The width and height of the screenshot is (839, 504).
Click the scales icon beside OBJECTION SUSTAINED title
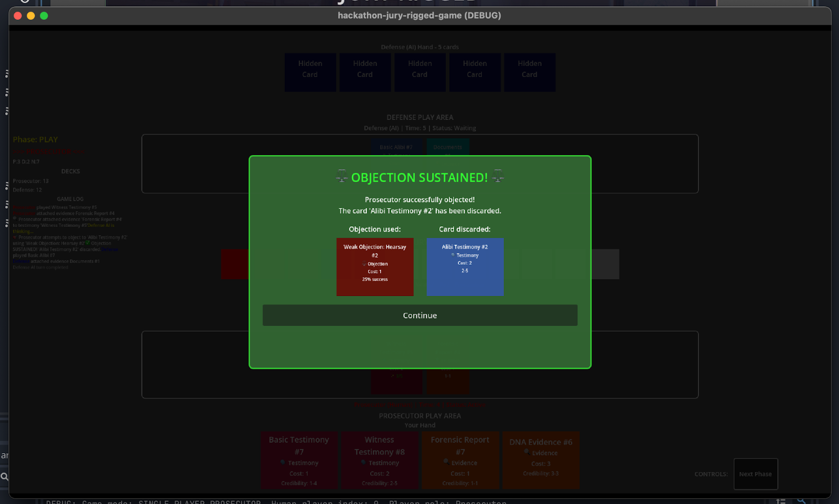click(x=341, y=177)
